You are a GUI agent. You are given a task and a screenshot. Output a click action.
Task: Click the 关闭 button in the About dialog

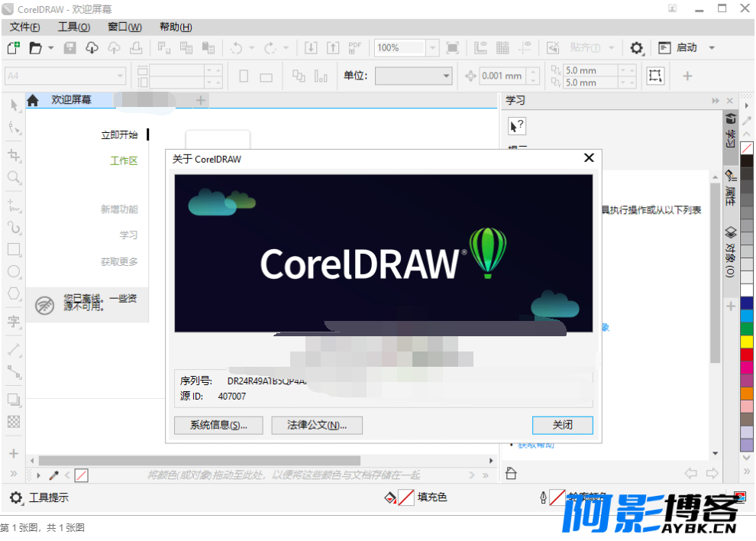[x=563, y=425]
